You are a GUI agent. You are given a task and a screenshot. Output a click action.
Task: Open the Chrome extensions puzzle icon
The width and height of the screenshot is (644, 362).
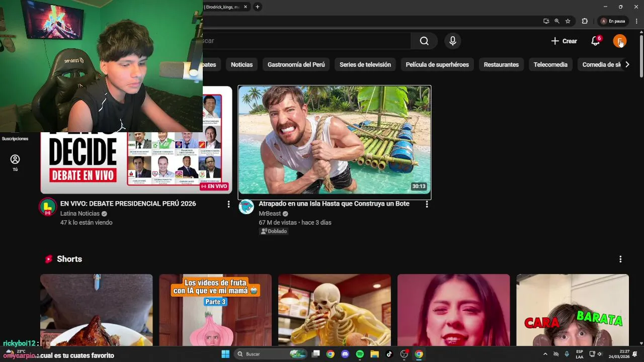tap(585, 21)
